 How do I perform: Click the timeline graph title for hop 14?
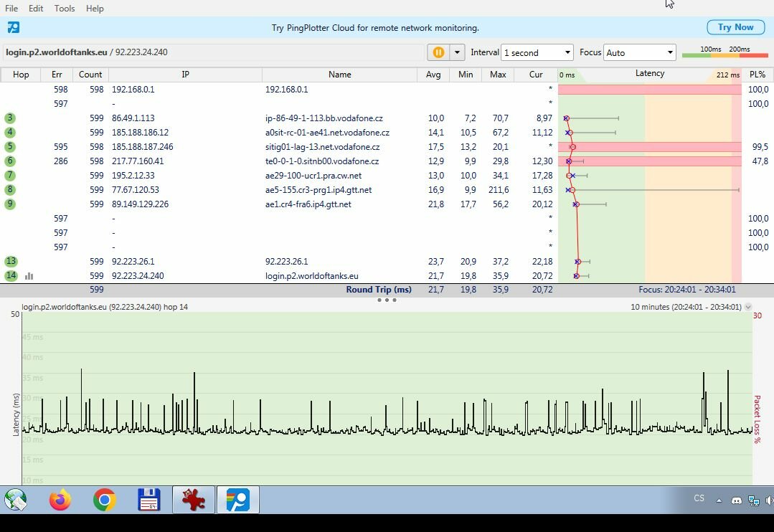tap(105, 307)
